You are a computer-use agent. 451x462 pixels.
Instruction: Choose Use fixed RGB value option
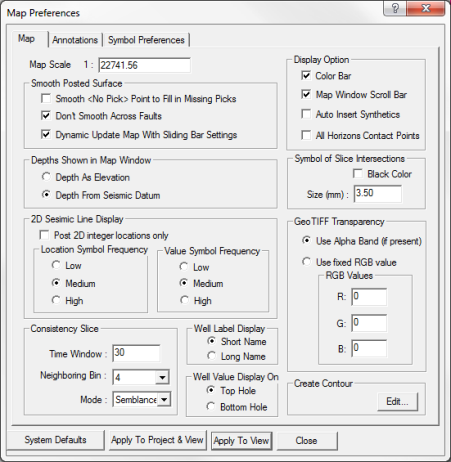pyautogui.click(x=306, y=262)
